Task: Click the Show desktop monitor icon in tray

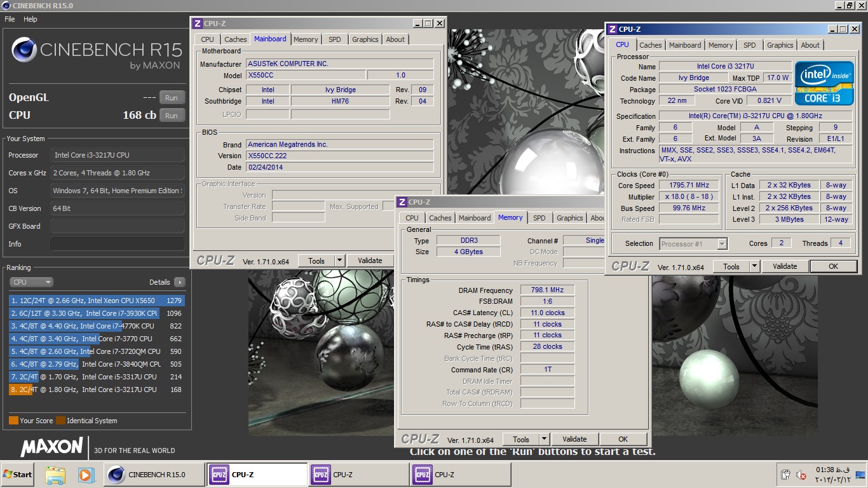Action: click(860, 475)
